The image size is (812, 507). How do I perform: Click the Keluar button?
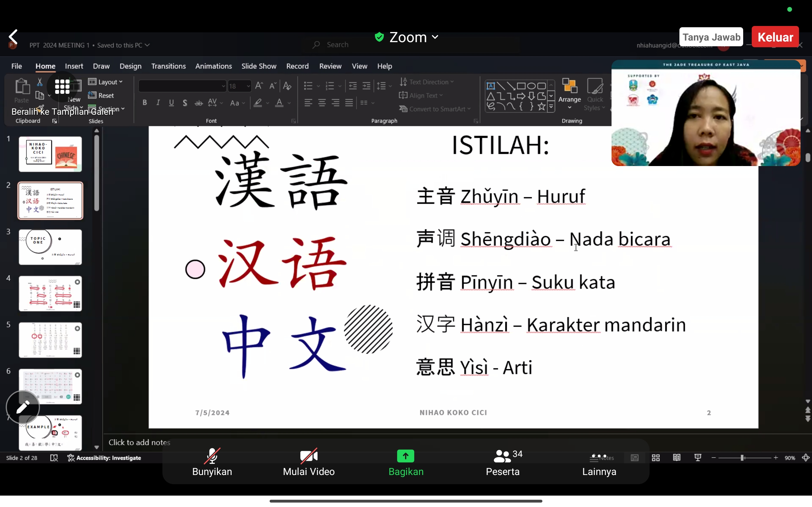pos(775,37)
